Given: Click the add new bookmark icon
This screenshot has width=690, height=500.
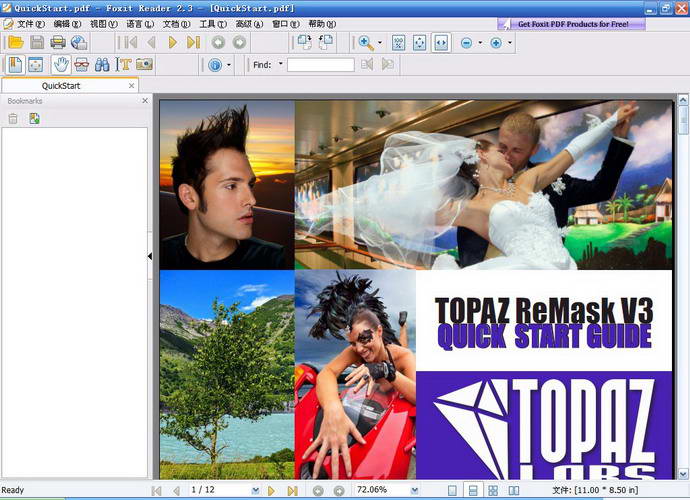Looking at the screenshot, I should point(34,118).
